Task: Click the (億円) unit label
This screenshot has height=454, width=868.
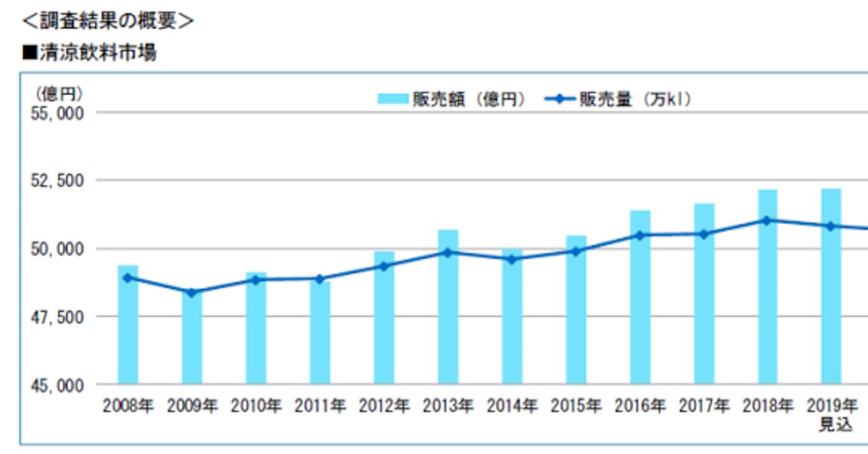Action: coord(56,94)
